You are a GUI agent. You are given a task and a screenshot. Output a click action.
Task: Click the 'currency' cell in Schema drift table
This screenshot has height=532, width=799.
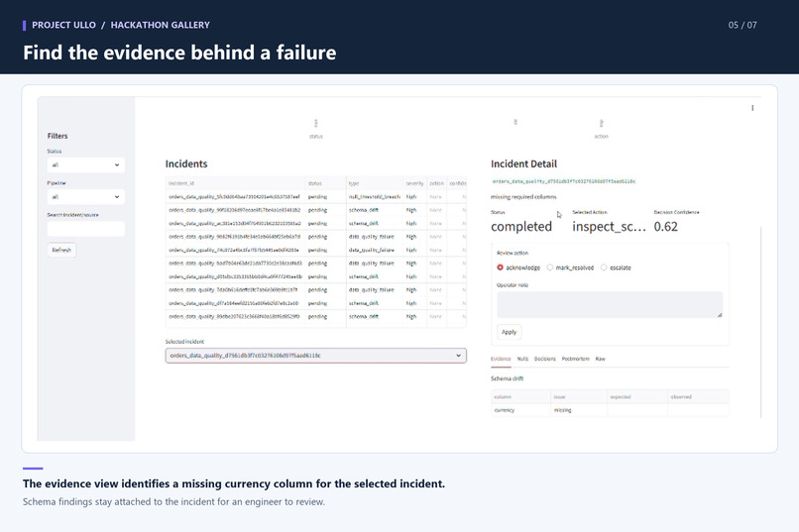[x=520, y=410]
